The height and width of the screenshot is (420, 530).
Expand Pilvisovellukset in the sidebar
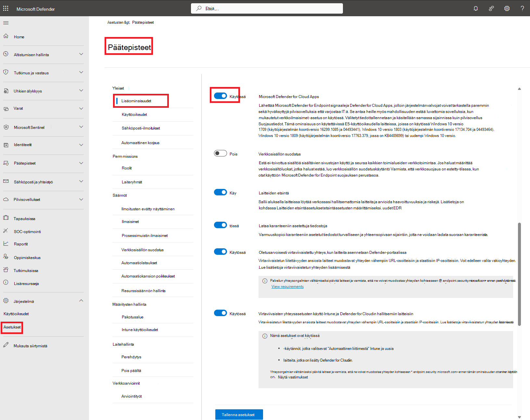pos(81,199)
